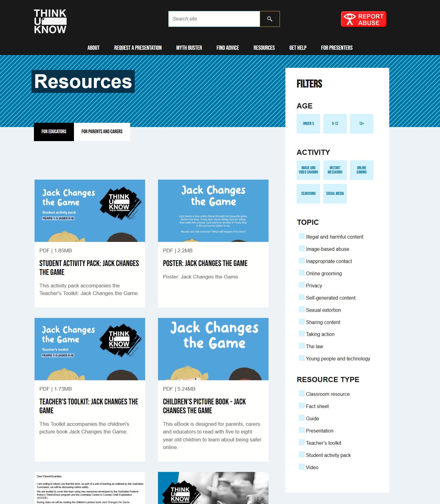
Task: Open Children's Picture Book title link
Action: coord(204,406)
